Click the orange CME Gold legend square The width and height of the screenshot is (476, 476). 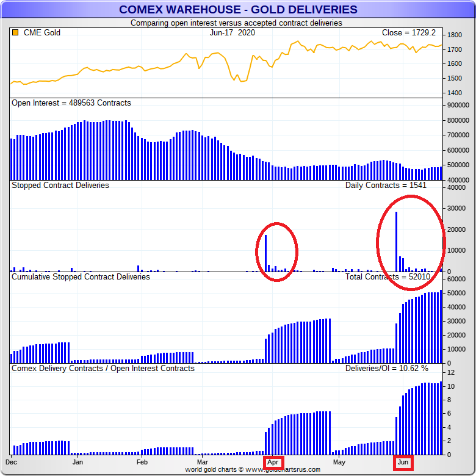15,33
